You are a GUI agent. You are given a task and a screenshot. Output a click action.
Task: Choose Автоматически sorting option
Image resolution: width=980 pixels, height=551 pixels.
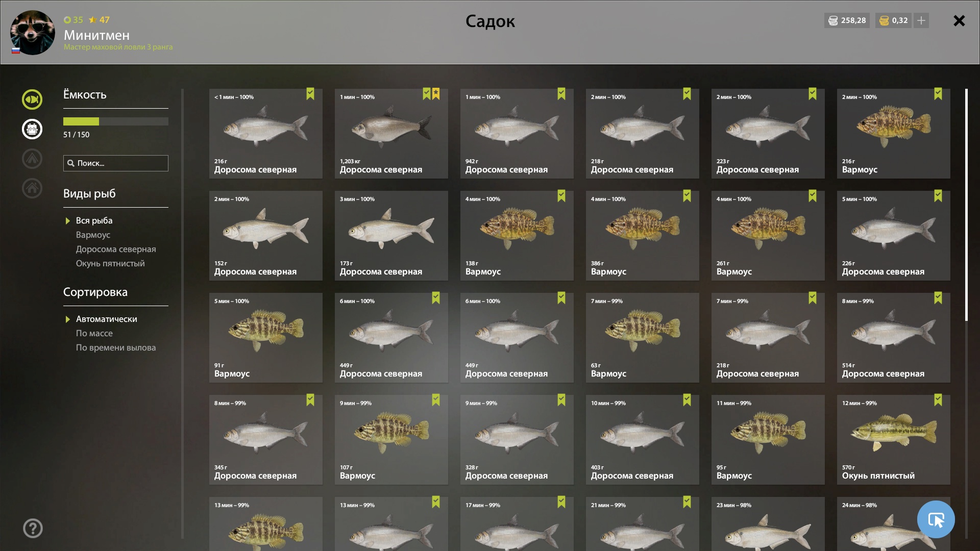coord(107,319)
